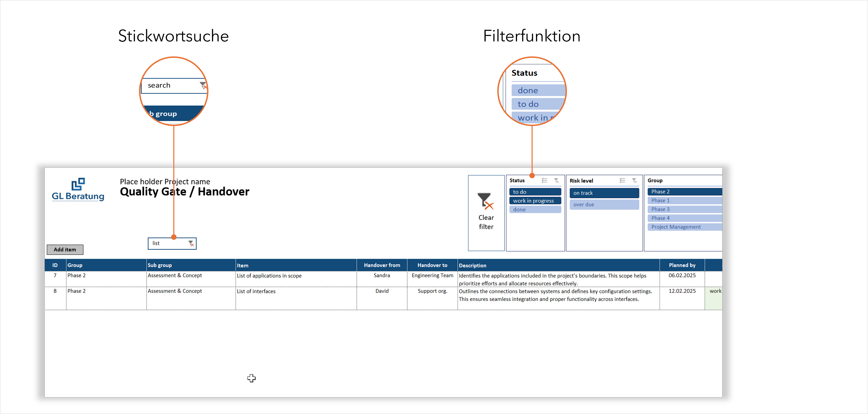The image size is (868, 414).
Task: Click the Planned by column header
Action: coord(682,265)
